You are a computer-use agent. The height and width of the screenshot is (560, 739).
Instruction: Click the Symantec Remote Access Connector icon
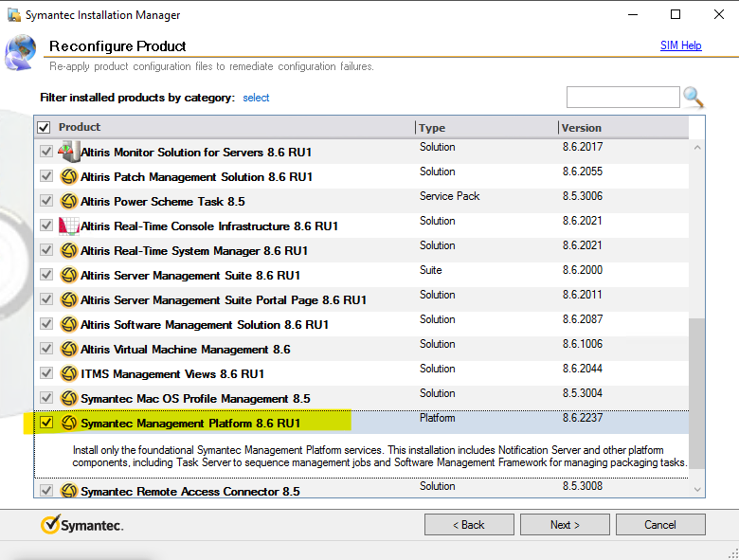(69, 491)
